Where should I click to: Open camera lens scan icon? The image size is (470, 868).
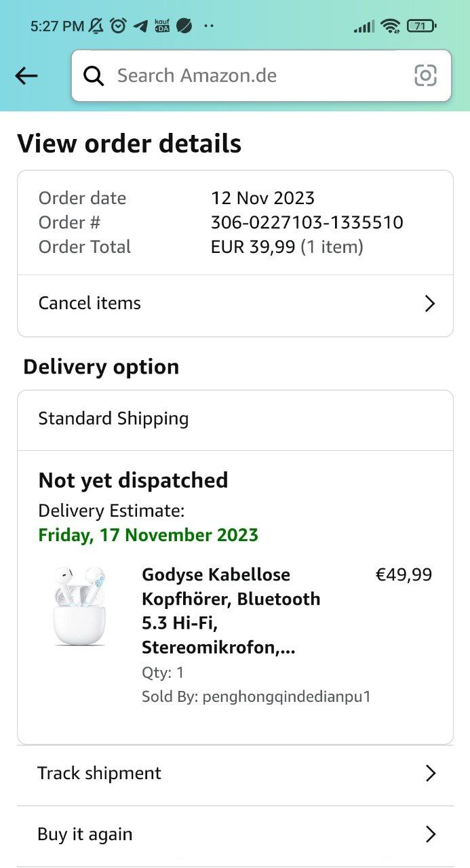point(425,76)
